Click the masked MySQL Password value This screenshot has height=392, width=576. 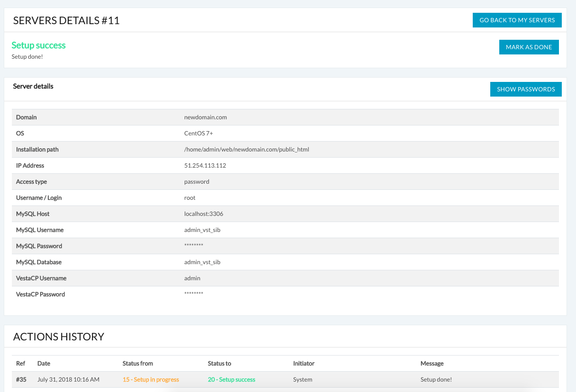click(194, 246)
